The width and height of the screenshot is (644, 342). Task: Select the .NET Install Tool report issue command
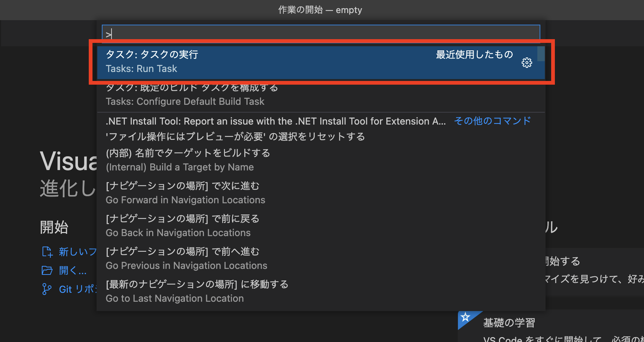click(321, 121)
